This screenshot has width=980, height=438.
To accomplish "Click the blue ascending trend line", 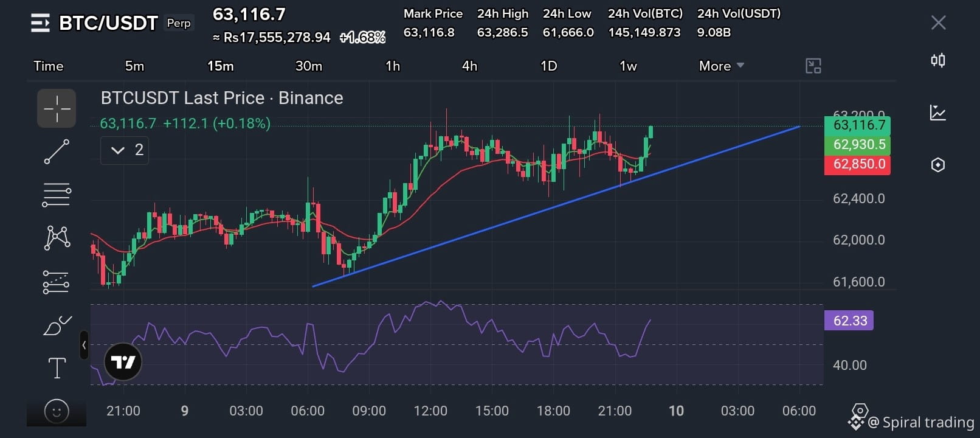I will (x=556, y=206).
